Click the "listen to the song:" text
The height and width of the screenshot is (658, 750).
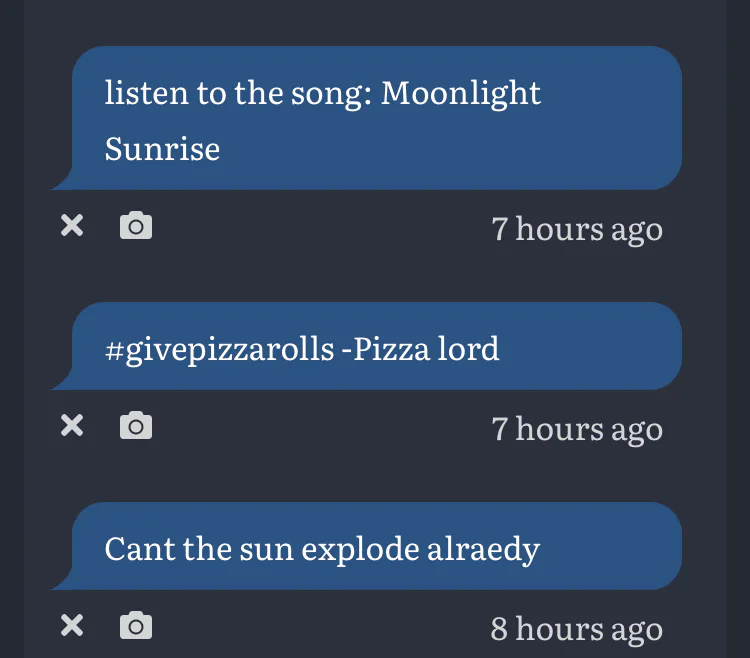click(x=239, y=94)
